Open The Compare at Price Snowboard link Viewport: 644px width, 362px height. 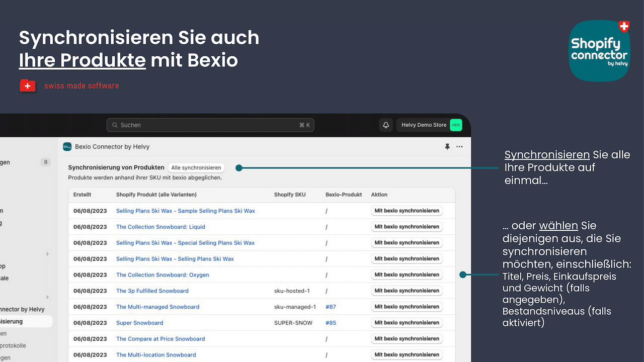160,339
